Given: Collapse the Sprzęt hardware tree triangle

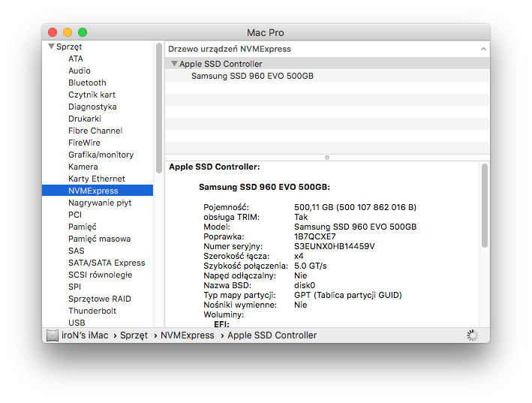Looking at the screenshot, I should point(51,47).
